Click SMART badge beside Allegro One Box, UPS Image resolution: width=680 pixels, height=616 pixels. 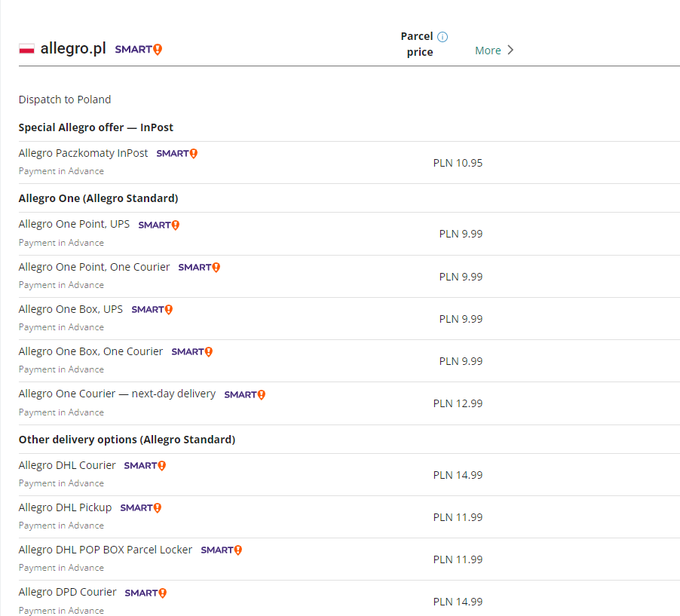(x=152, y=310)
